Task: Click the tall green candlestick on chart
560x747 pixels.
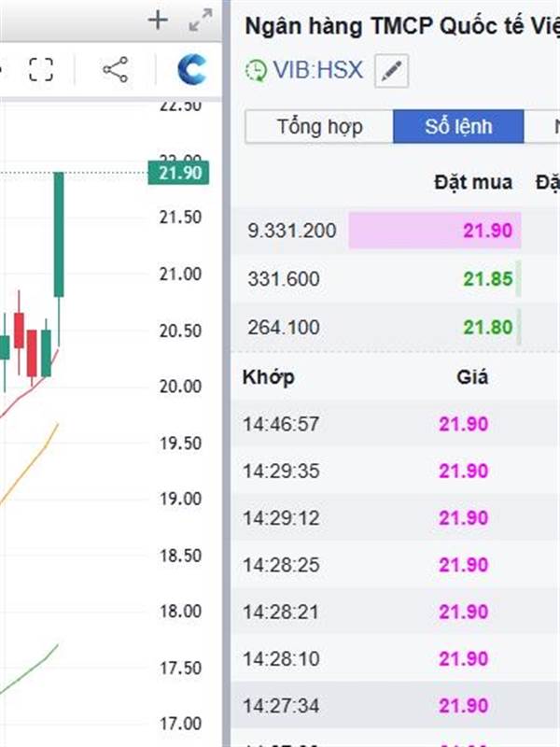Action: [x=59, y=234]
